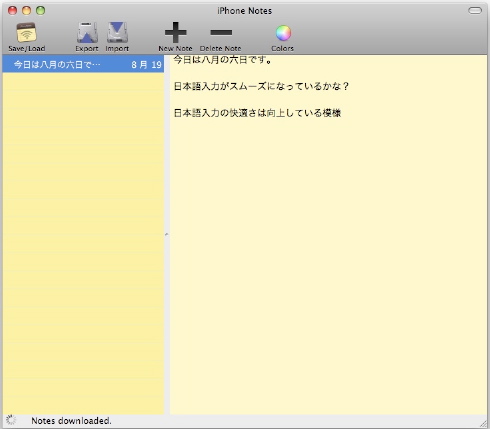Place cursor in line 今日は八月の六日です。
This screenshot has width=490, height=429.
click(x=223, y=60)
